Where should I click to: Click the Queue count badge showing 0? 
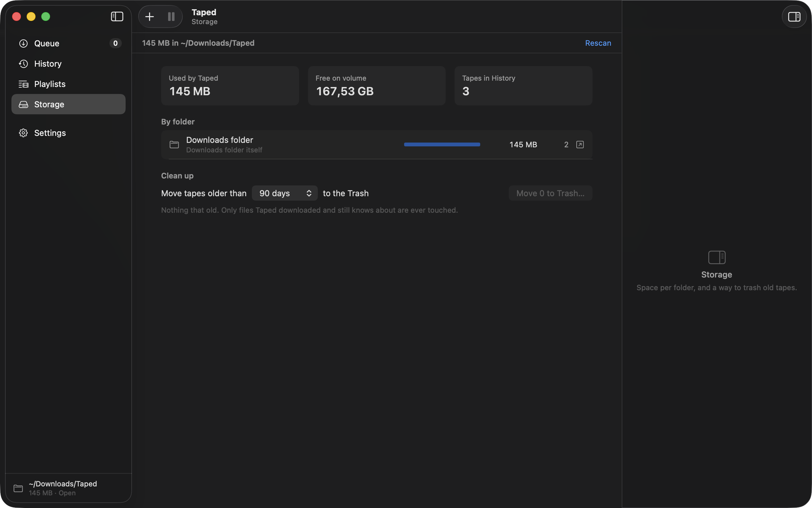tap(115, 43)
